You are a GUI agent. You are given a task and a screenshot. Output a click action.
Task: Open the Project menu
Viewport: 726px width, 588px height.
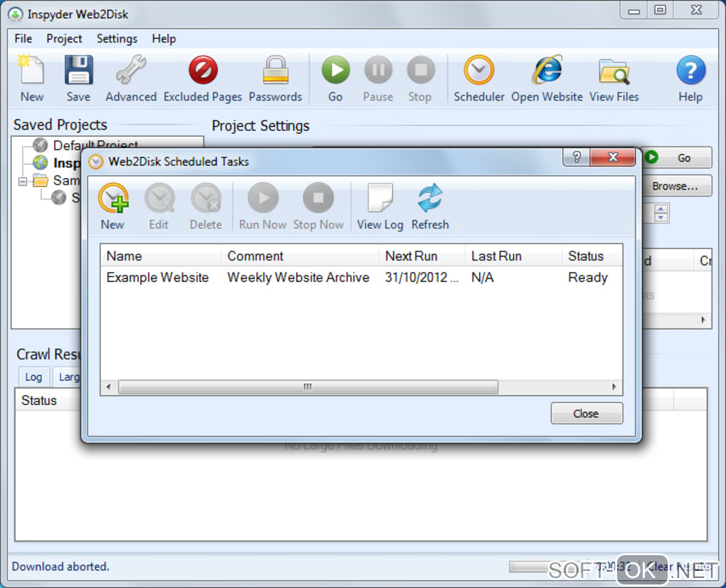point(64,39)
